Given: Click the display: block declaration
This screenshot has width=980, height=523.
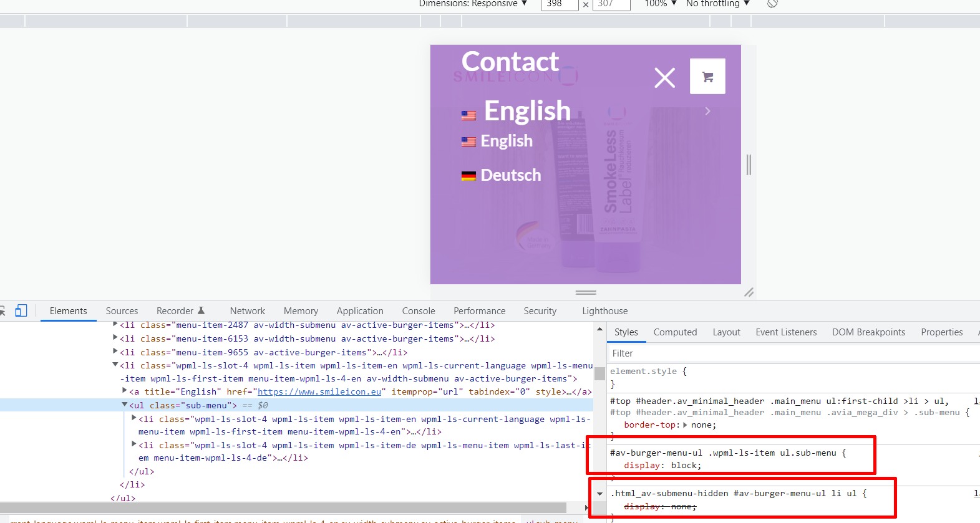Looking at the screenshot, I should pos(662,466).
